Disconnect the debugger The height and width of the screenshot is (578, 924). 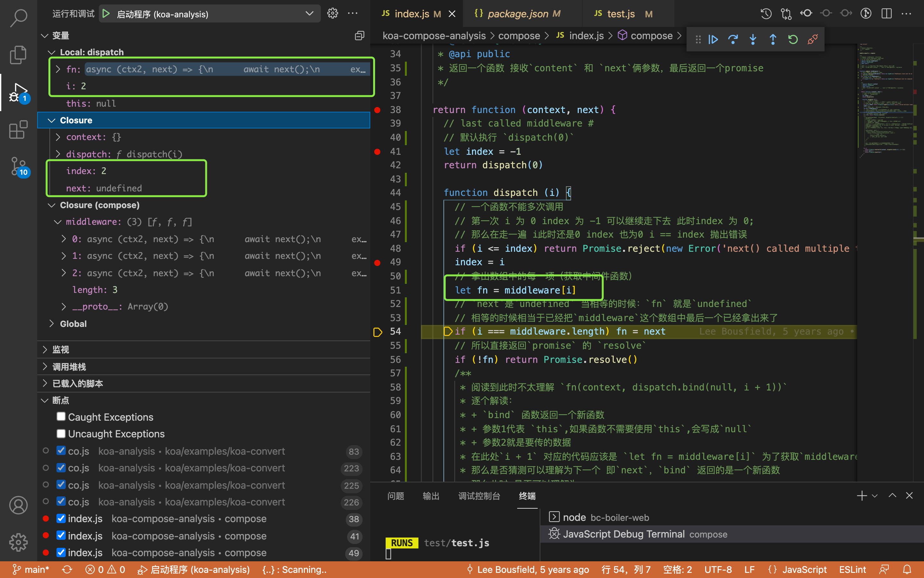[x=813, y=39]
